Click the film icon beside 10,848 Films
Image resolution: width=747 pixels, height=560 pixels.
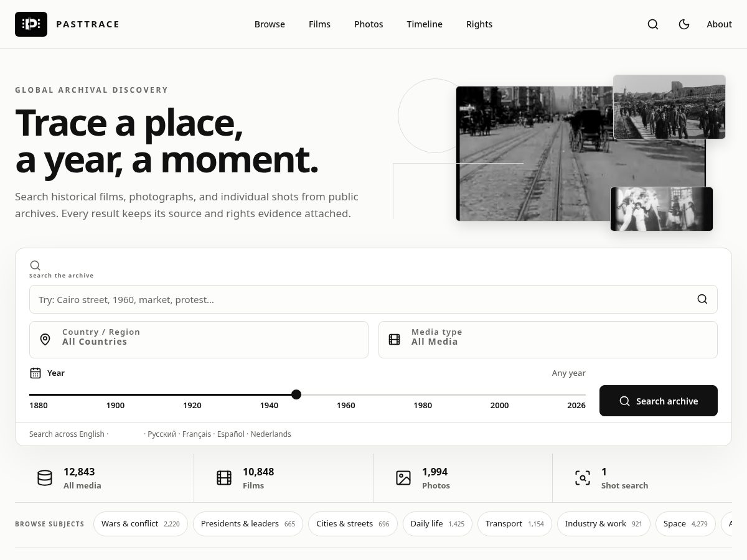pyautogui.click(x=224, y=478)
